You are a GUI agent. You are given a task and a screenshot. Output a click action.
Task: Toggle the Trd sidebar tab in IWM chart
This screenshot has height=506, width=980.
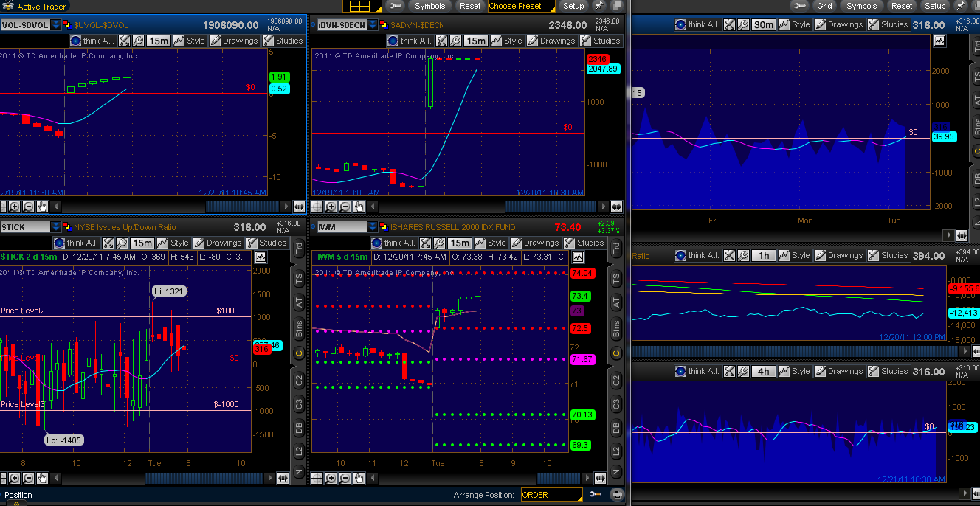(x=615, y=250)
